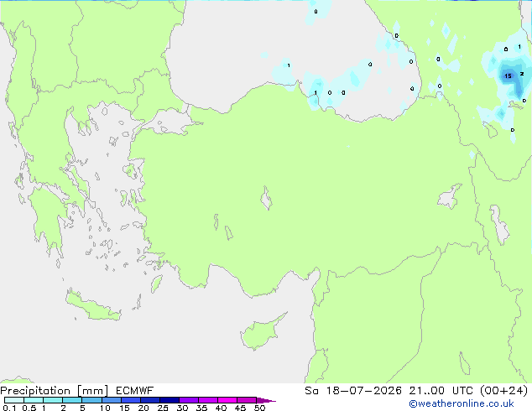Image resolution: width=532 pixels, height=411 pixels.
Task: Click the over-50 legend arrow tip
Action: pos(266,400)
